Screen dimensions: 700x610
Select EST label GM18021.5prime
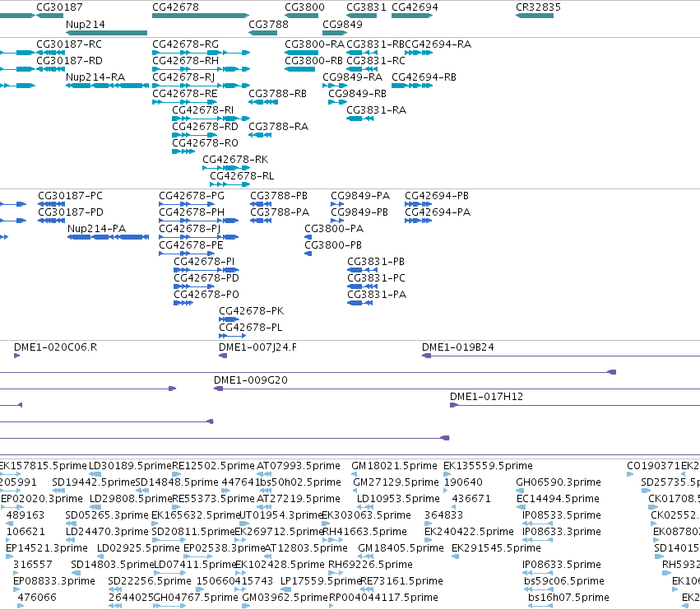click(x=394, y=466)
